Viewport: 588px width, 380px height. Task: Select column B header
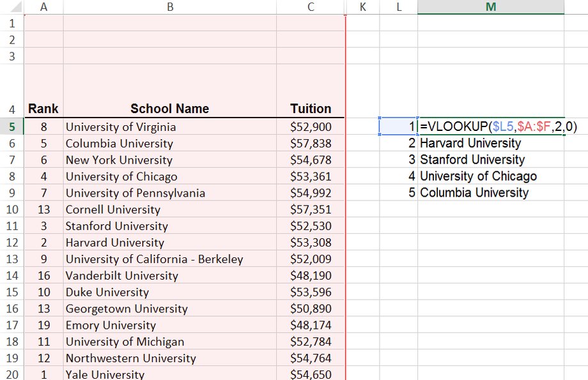(x=170, y=7)
